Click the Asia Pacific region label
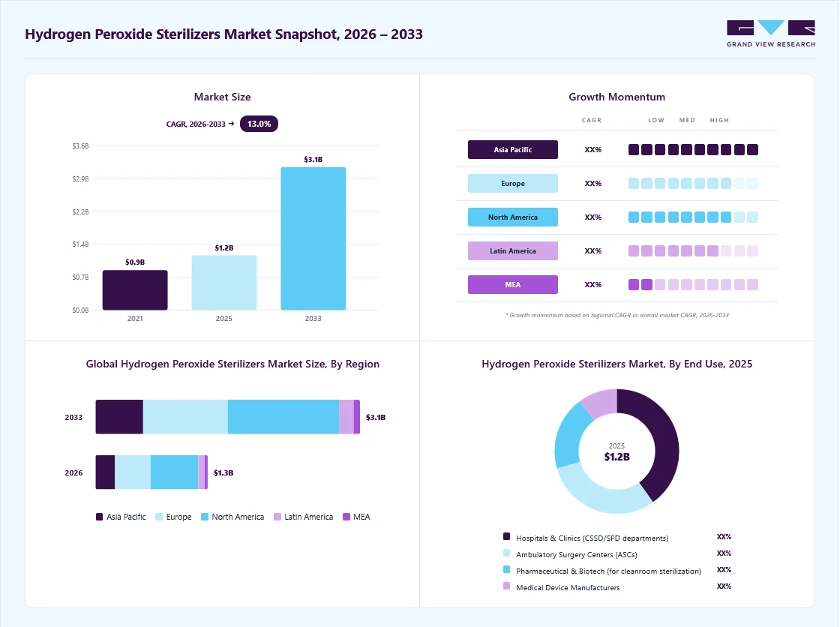The height and width of the screenshot is (627, 840). (x=513, y=149)
